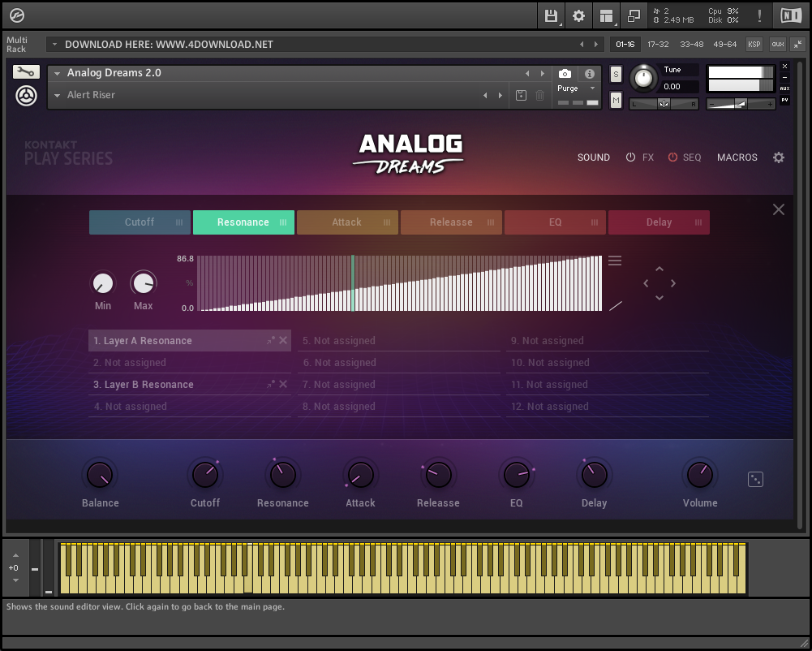The height and width of the screenshot is (651, 812).
Task: Open the MACROS page
Action: (737, 157)
